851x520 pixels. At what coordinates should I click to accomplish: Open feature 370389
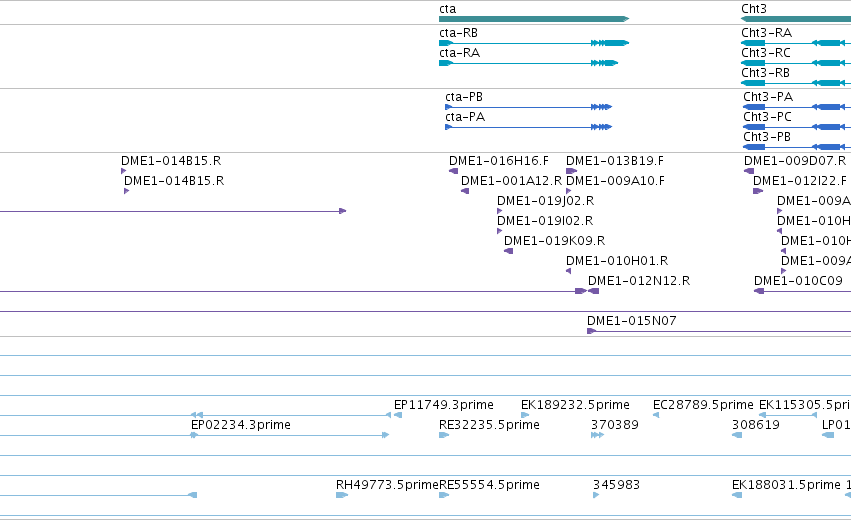615,426
